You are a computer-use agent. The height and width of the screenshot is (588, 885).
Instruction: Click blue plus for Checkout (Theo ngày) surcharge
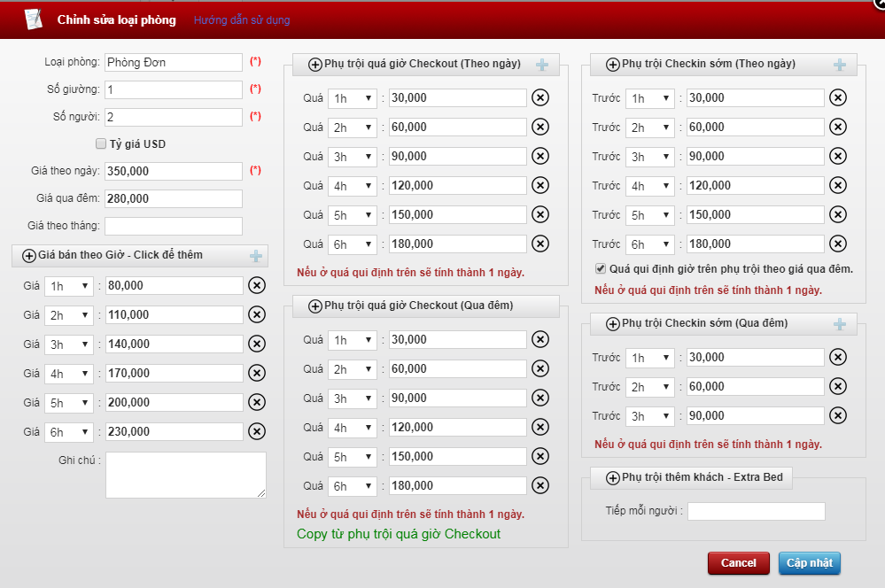[542, 65]
